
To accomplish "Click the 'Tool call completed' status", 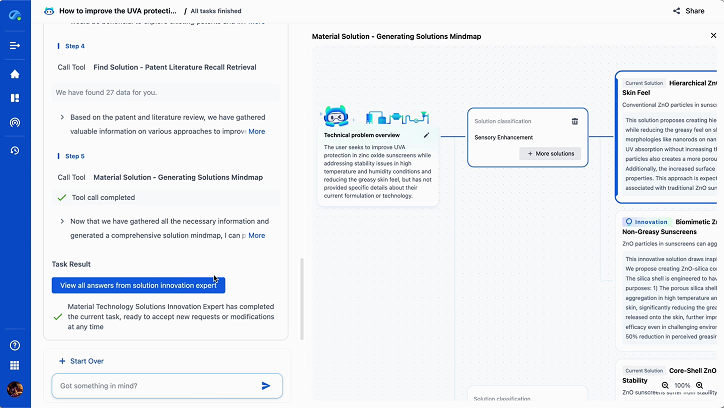I will point(103,198).
